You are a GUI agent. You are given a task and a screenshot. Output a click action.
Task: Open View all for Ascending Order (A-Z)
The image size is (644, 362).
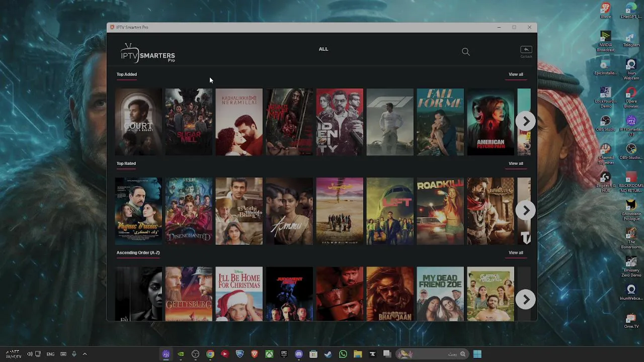click(x=516, y=253)
